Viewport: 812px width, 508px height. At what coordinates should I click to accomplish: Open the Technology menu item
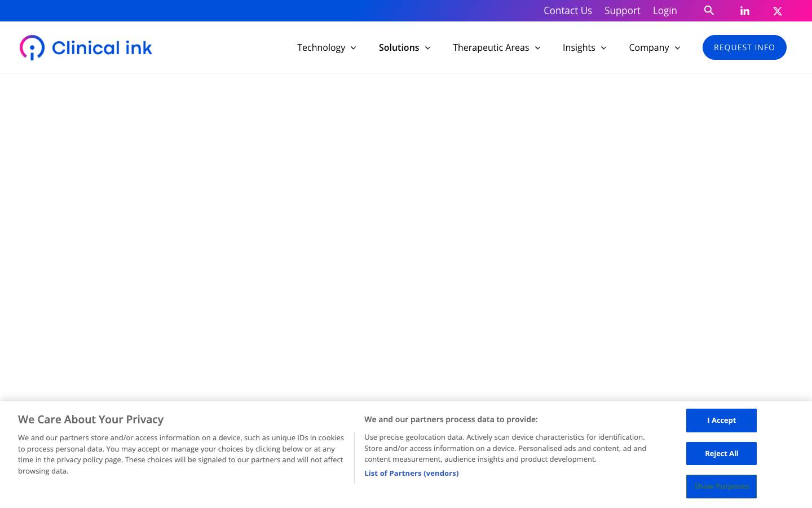pyautogui.click(x=321, y=47)
